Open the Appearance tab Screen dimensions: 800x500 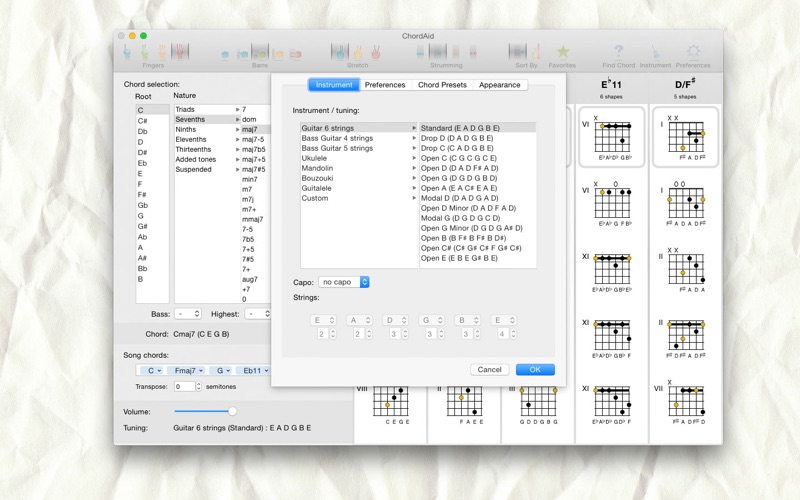coord(499,85)
